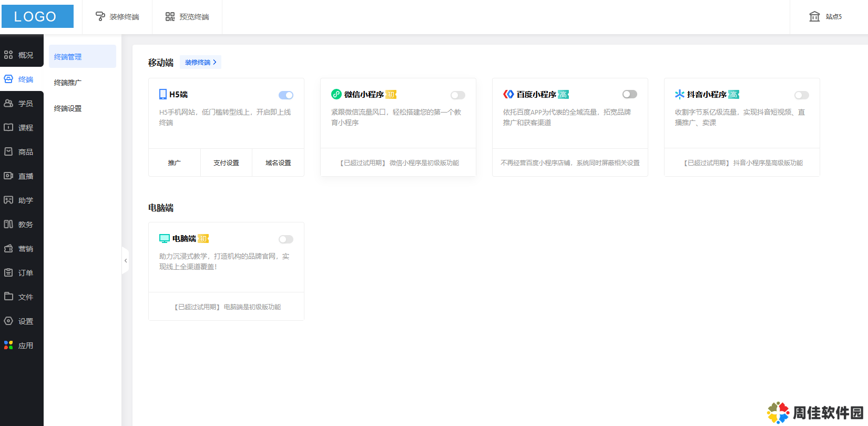This screenshot has height=426, width=868.
Task: Click the H5端 phone icon
Action: click(x=163, y=94)
